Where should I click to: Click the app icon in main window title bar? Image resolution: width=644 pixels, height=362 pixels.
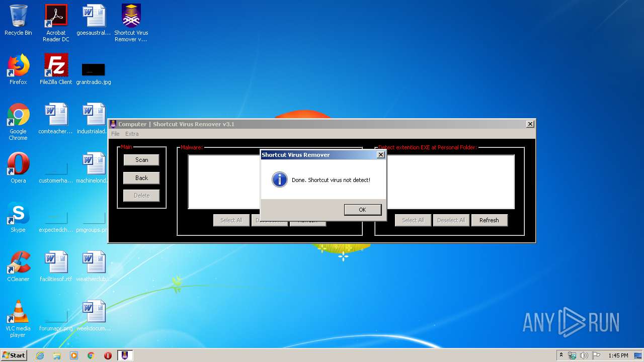click(113, 124)
